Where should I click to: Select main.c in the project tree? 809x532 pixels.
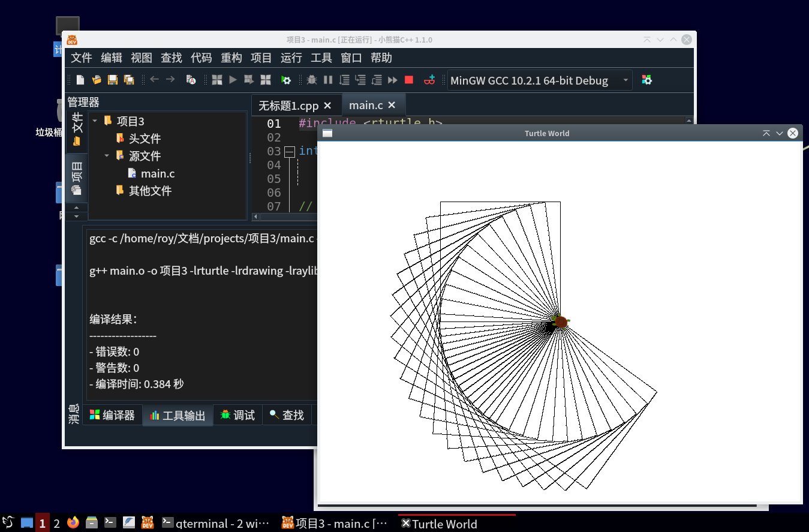point(158,173)
